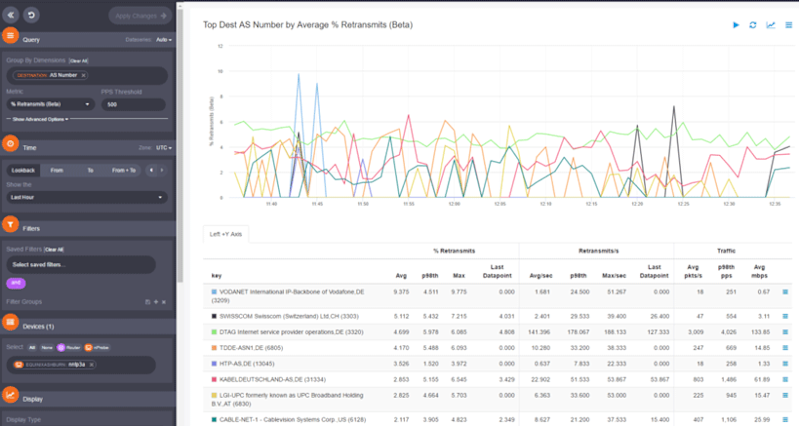The image size is (799, 426).
Task: Shift time range forward with right arrow
Action: (x=162, y=170)
